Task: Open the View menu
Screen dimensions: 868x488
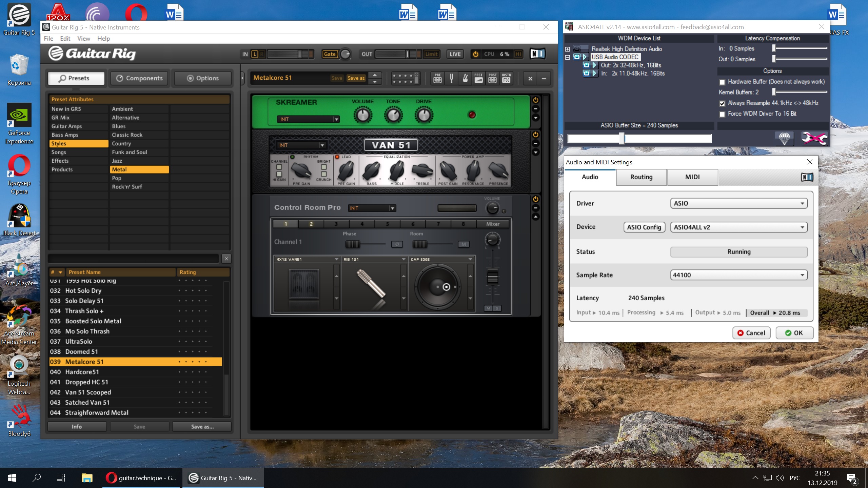Action: tap(83, 39)
